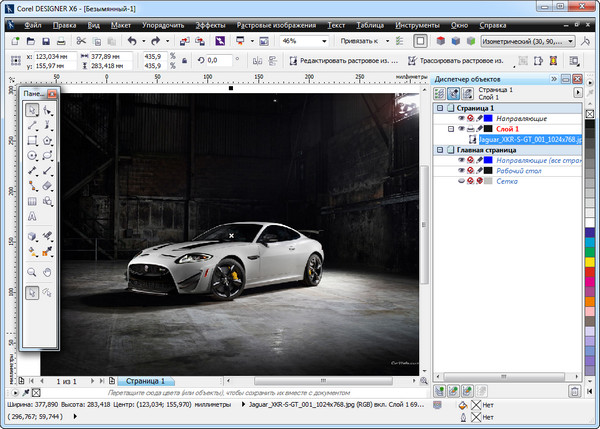Viewport: 600px width, 429px height.
Task: Toggle visibility eye of Слой 1
Action: click(461, 129)
